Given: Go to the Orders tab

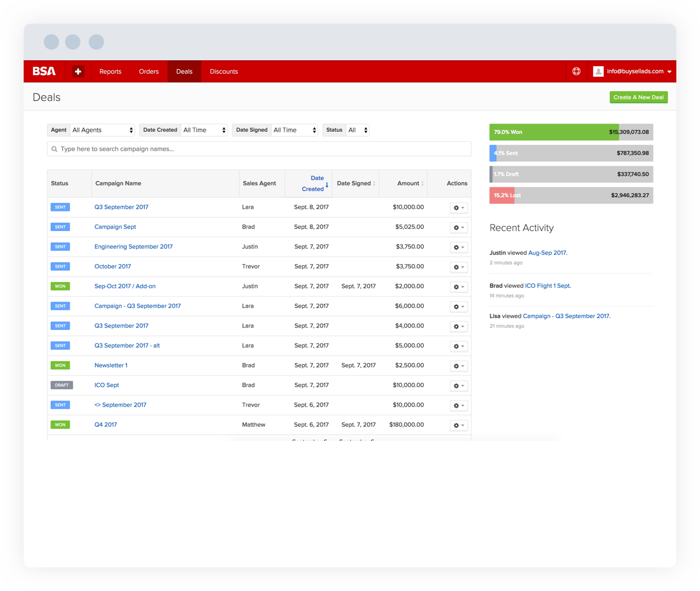Looking at the screenshot, I should [148, 72].
